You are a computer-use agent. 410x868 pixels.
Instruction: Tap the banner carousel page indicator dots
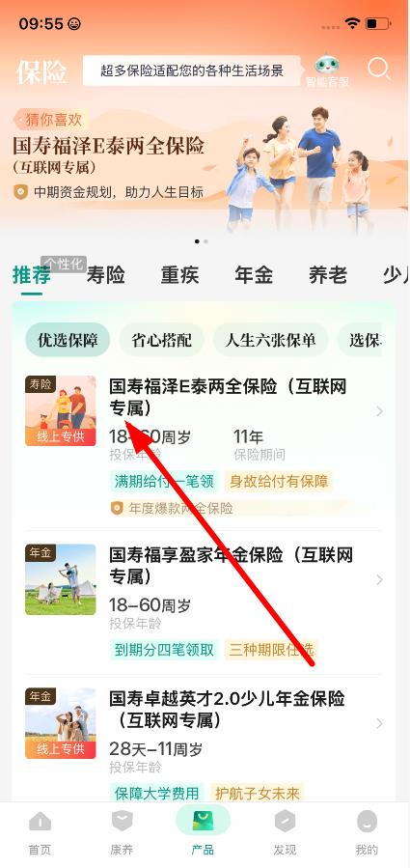[x=202, y=242]
